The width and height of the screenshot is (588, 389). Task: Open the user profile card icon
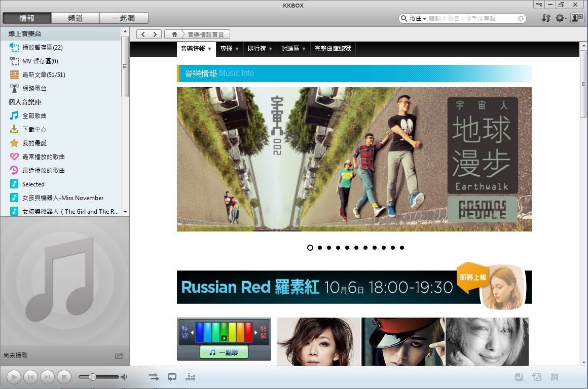577,18
